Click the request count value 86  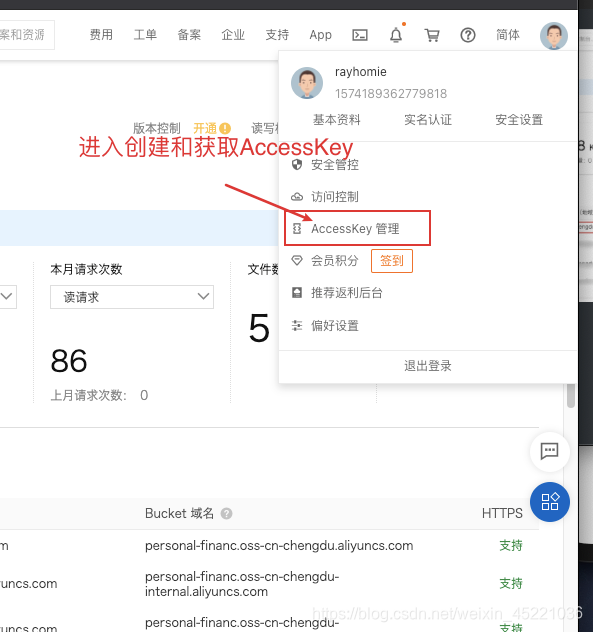point(69,361)
